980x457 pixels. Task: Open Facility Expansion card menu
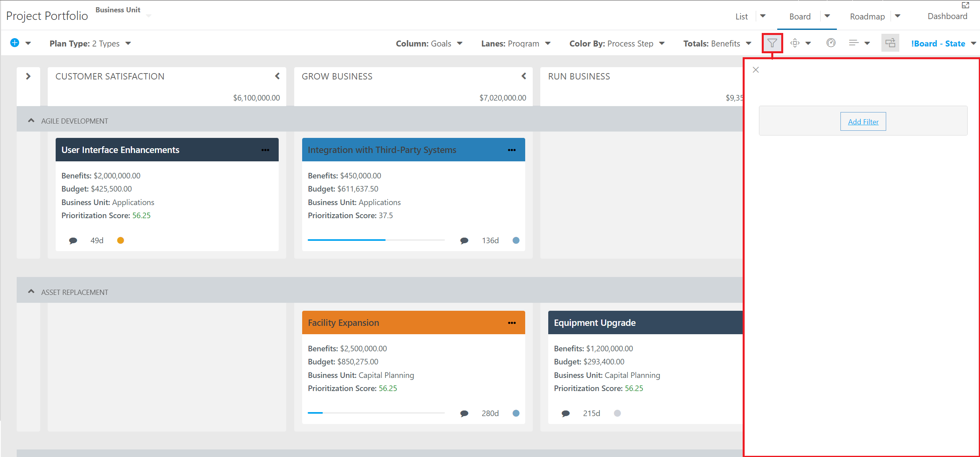click(512, 323)
